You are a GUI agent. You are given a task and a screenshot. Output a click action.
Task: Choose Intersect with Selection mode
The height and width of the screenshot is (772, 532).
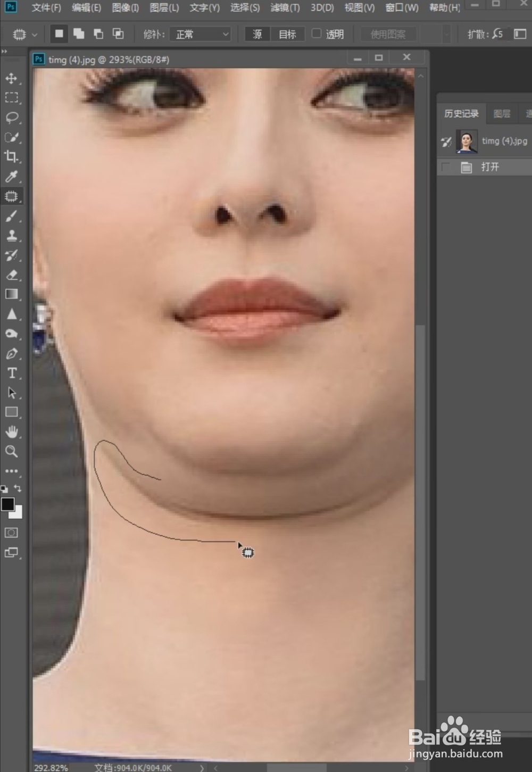[118, 34]
